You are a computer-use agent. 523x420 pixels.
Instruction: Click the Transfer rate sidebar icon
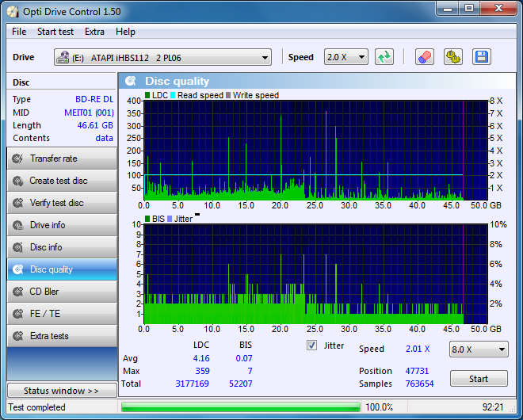(x=17, y=158)
